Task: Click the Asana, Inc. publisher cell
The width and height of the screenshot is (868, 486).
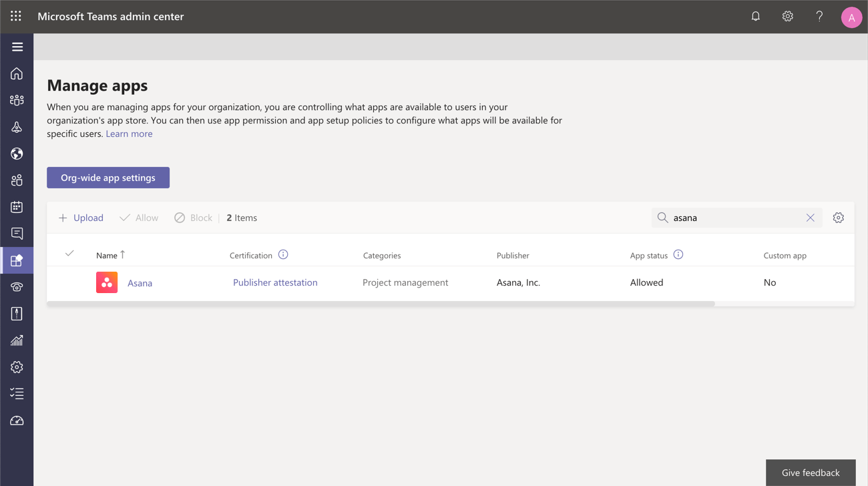Action: tap(518, 282)
